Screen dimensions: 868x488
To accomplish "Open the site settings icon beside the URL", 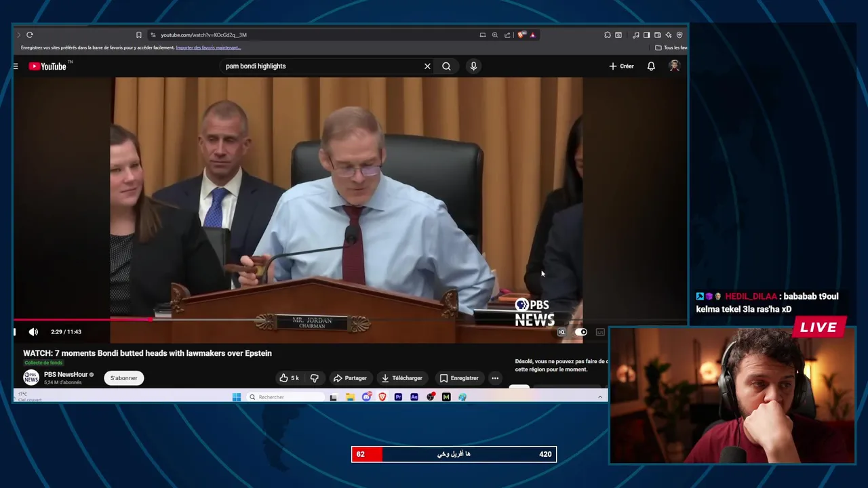I will 153,35.
